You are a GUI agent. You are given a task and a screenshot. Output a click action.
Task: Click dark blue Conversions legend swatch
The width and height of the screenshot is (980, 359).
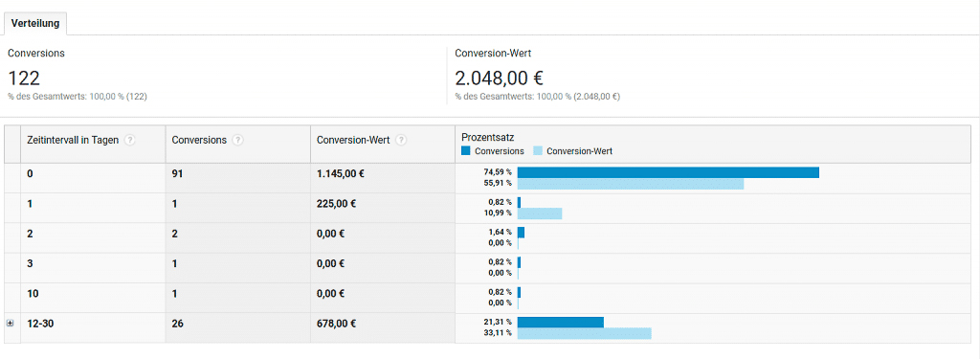point(466,150)
